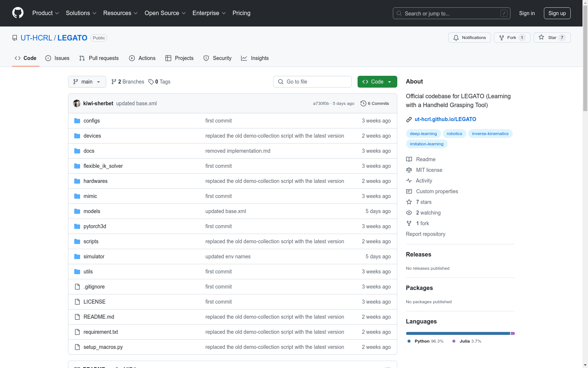Click the setup_macros.py file icon
The width and height of the screenshot is (588, 368).
(77, 347)
